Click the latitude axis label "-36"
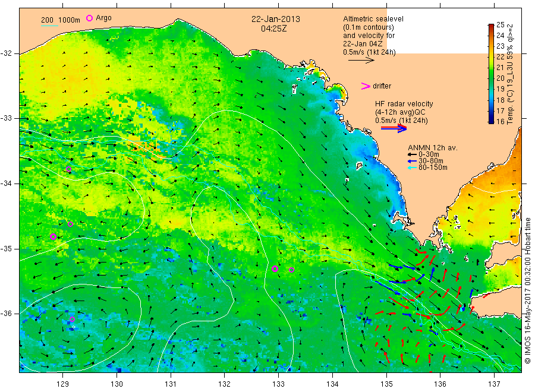The height and width of the screenshot is (392, 535). coord(6,313)
